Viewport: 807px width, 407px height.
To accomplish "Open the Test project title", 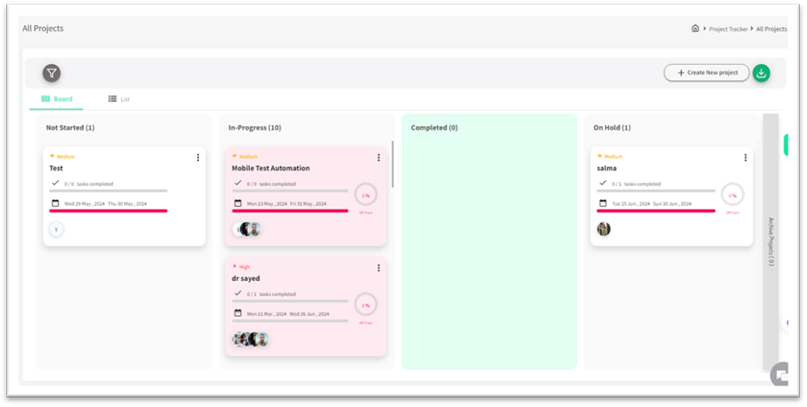I will point(56,168).
